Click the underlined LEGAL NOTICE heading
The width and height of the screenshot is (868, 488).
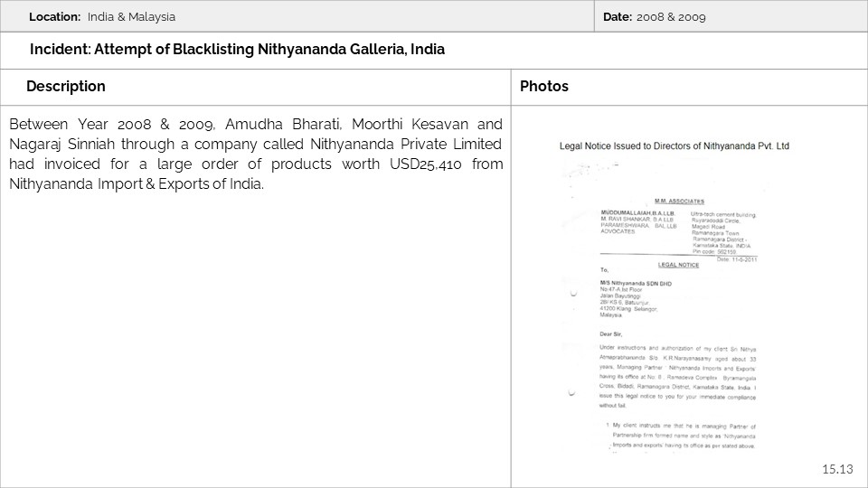pos(677,265)
